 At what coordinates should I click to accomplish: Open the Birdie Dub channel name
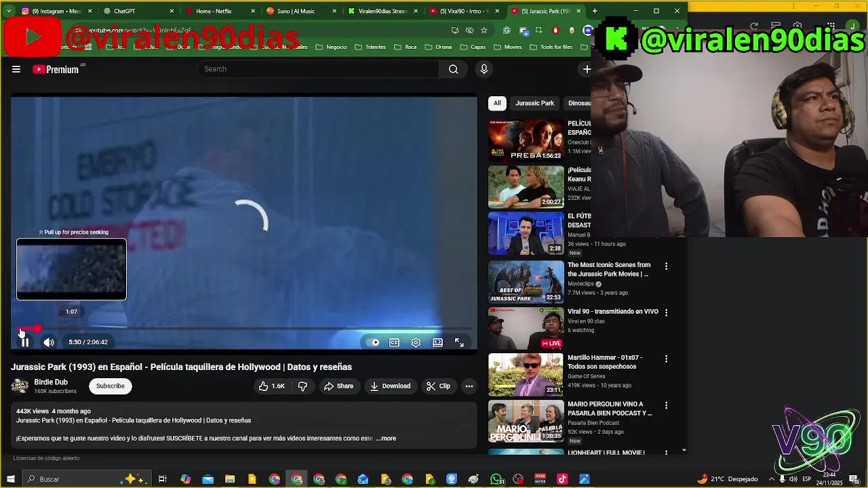51,382
